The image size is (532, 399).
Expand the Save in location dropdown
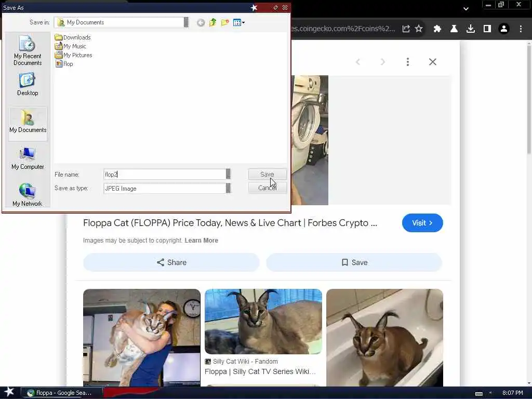tap(186, 22)
